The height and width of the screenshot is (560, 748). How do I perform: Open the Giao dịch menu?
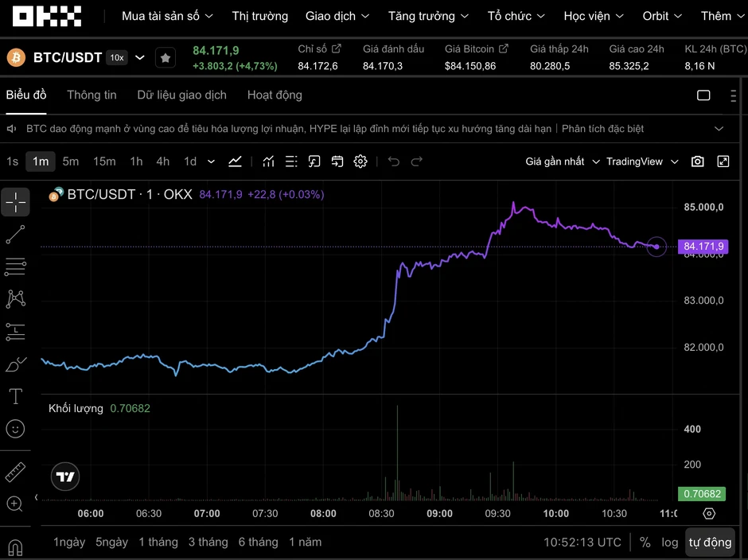tap(337, 16)
